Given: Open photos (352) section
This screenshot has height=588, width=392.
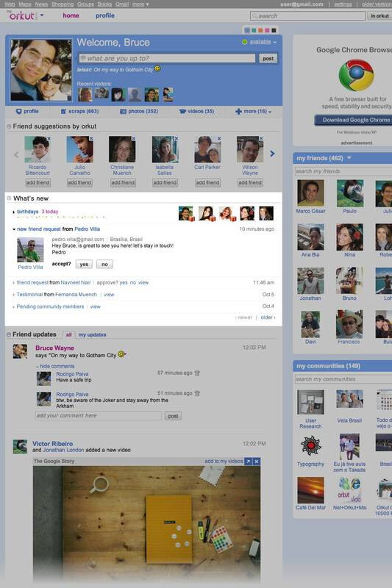Looking at the screenshot, I should [x=139, y=112].
